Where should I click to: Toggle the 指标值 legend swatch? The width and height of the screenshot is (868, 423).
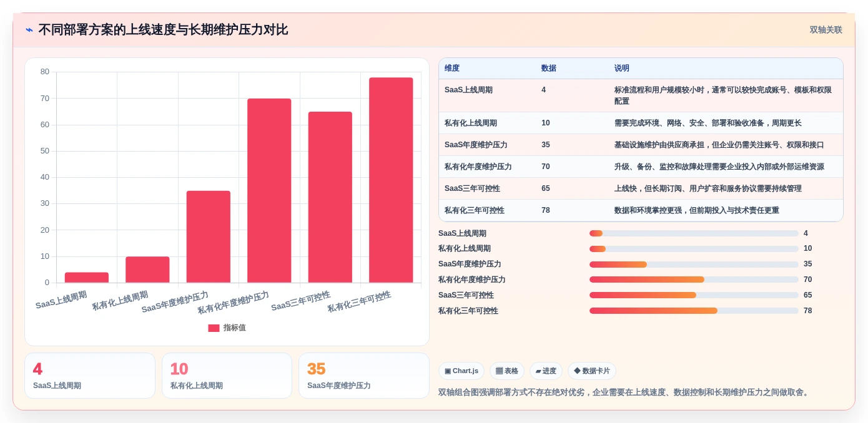pyautogui.click(x=214, y=328)
